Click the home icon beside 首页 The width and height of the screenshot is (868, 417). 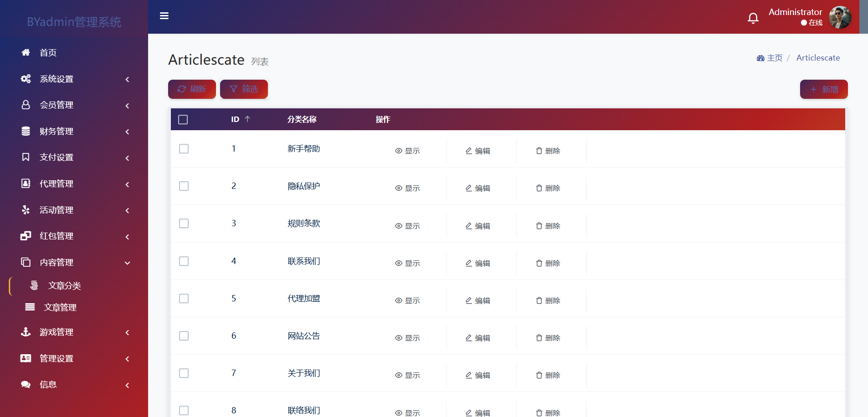26,52
